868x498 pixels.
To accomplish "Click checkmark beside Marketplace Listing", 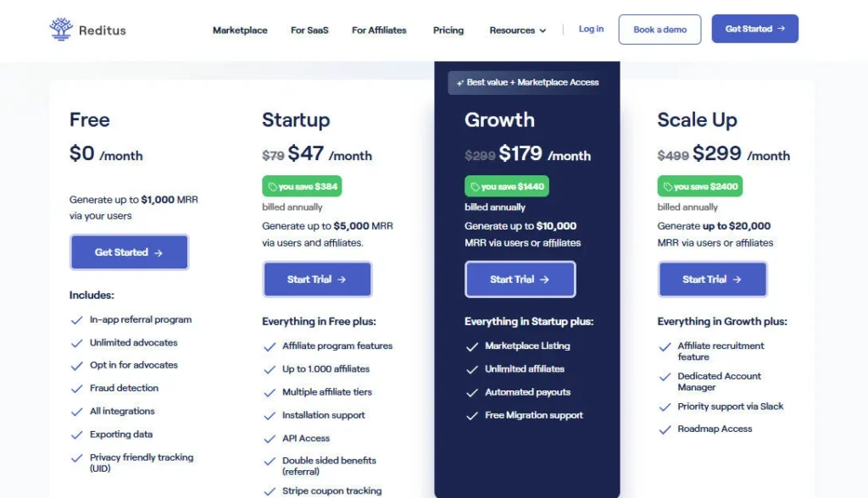I will pos(472,346).
